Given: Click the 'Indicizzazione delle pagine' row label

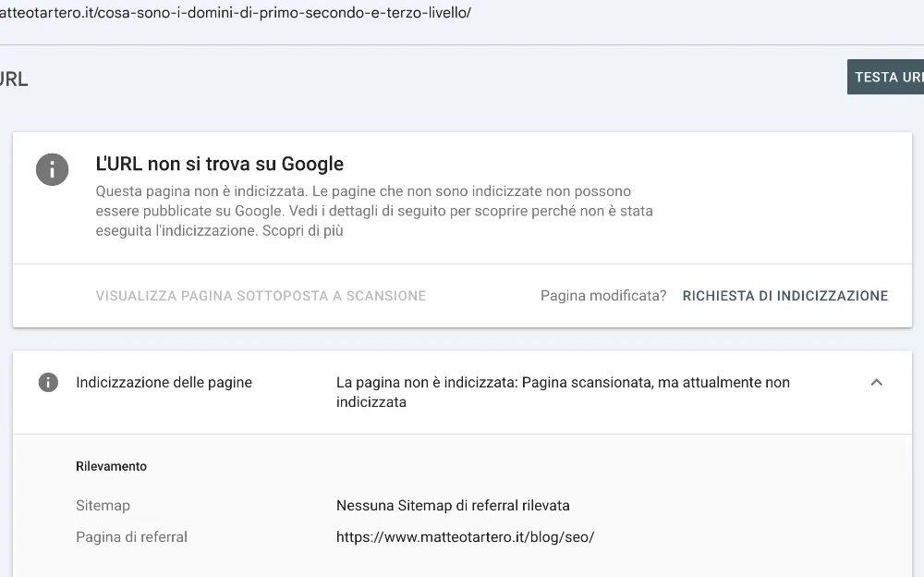Looking at the screenshot, I should click(x=164, y=383).
